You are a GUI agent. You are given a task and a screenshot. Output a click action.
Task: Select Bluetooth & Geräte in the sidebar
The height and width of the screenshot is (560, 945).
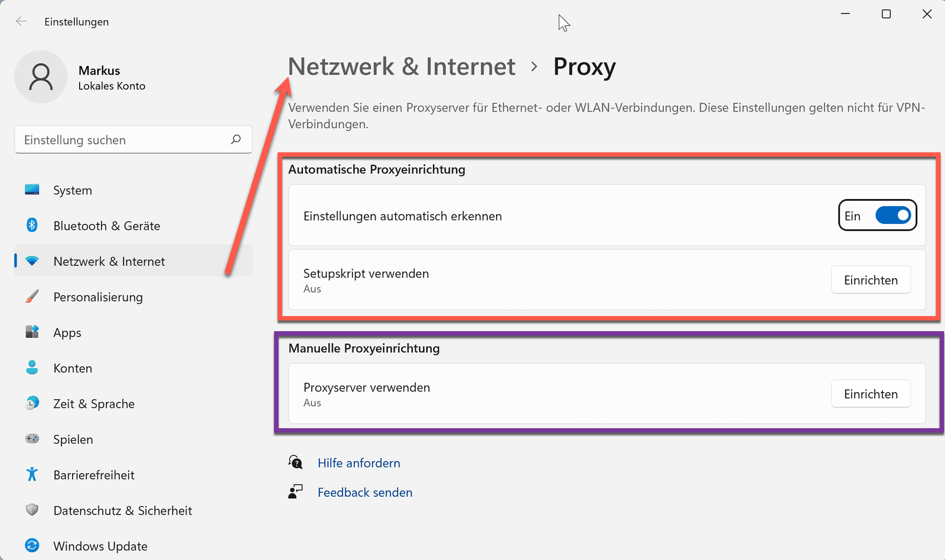106,225
